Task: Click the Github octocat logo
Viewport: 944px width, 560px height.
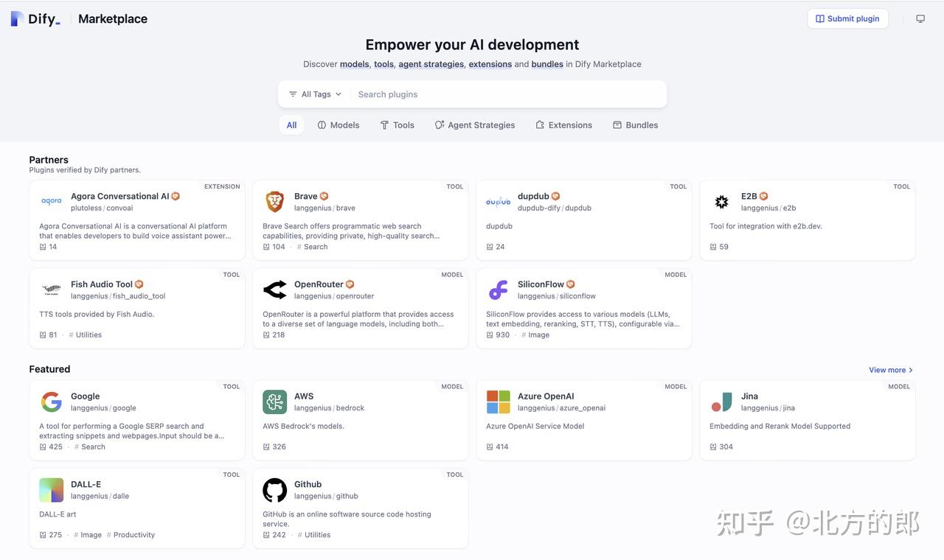Action: (275, 490)
